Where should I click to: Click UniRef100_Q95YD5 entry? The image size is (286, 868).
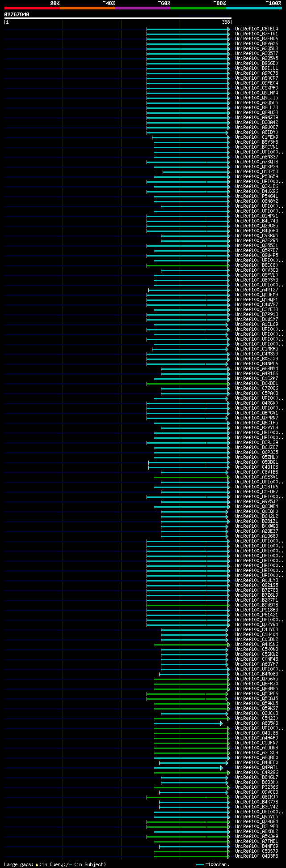pyautogui.click(x=257, y=817)
